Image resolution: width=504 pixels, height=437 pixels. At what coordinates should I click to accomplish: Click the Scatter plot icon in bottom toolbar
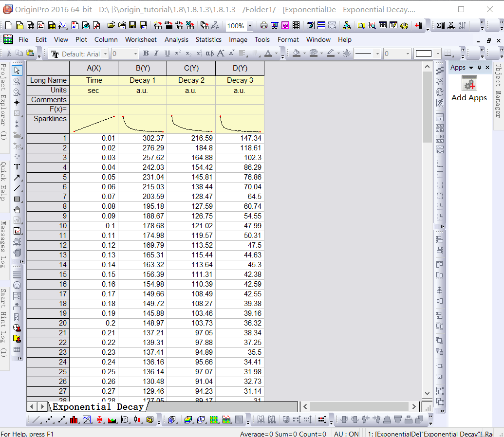pyautogui.click(x=49, y=419)
